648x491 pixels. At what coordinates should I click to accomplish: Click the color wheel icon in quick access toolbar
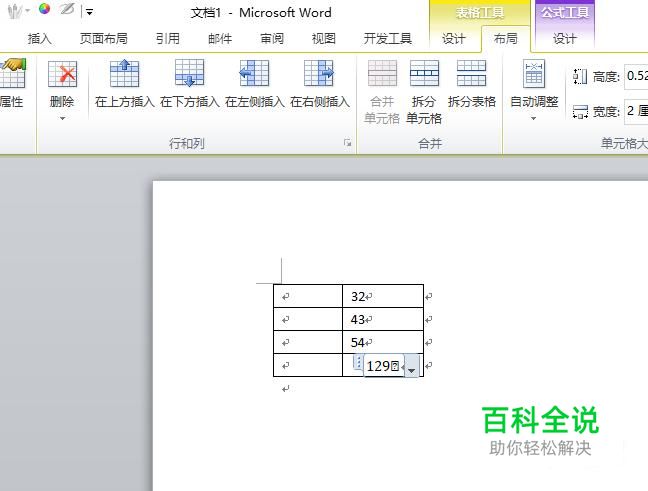[44, 9]
